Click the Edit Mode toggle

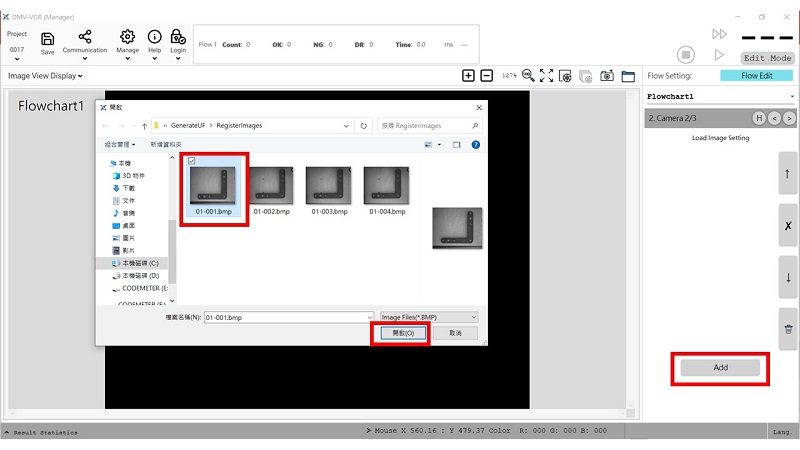(767, 58)
